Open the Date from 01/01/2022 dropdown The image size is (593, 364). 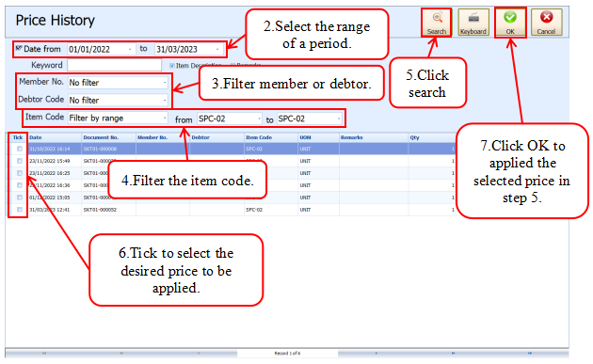click(130, 50)
